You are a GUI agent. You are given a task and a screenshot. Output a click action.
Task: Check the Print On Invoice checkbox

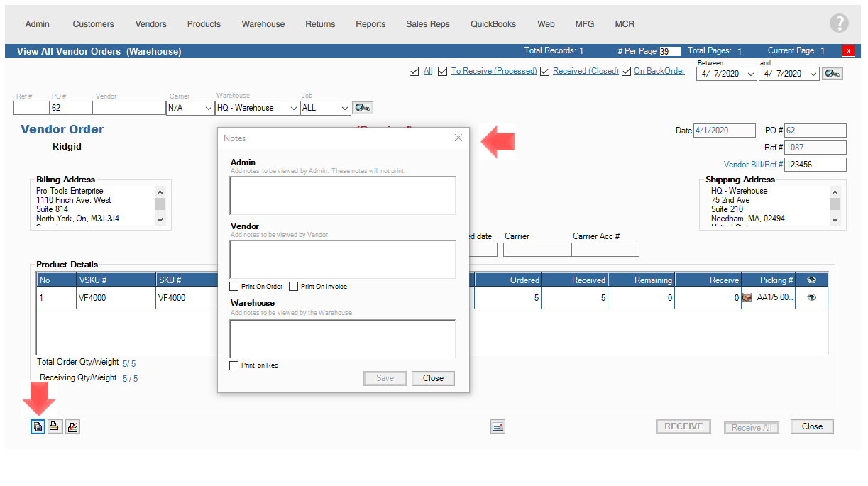pos(294,287)
